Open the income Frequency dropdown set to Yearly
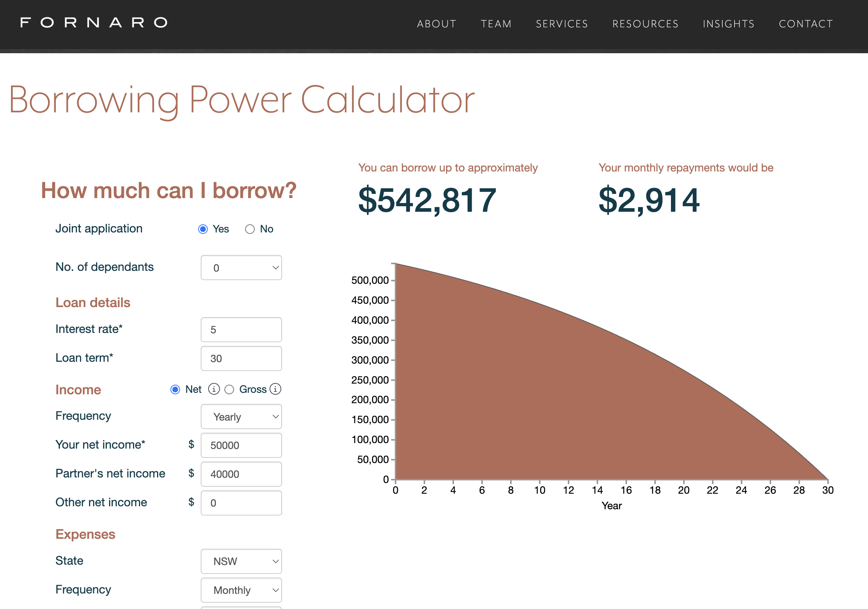The image size is (868, 609). pyautogui.click(x=241, y=416)
